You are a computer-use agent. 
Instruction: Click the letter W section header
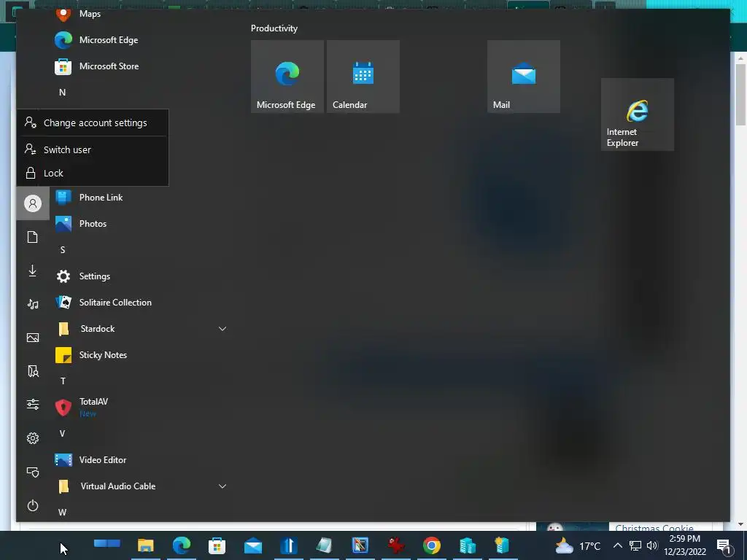click(63, 513)
